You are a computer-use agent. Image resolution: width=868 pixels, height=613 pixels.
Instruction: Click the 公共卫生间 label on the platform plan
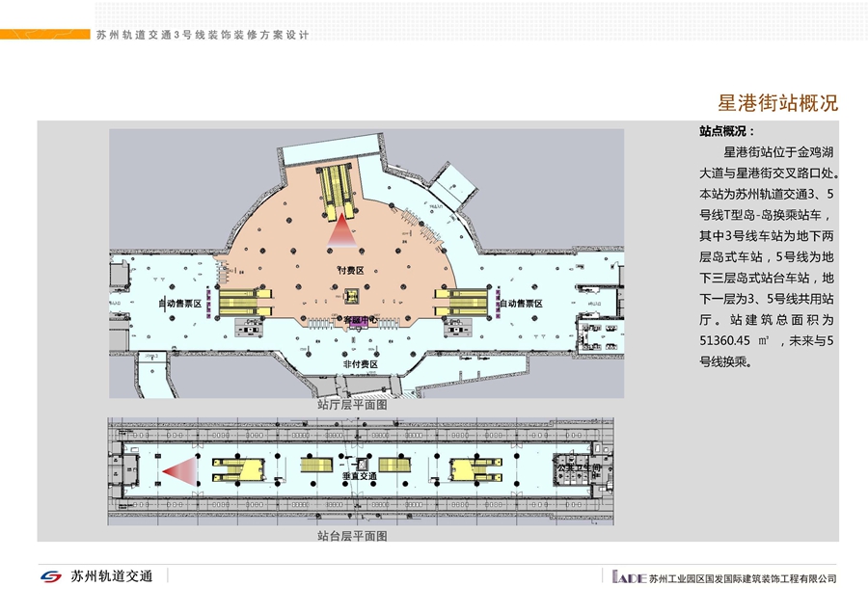pos(579,467)
